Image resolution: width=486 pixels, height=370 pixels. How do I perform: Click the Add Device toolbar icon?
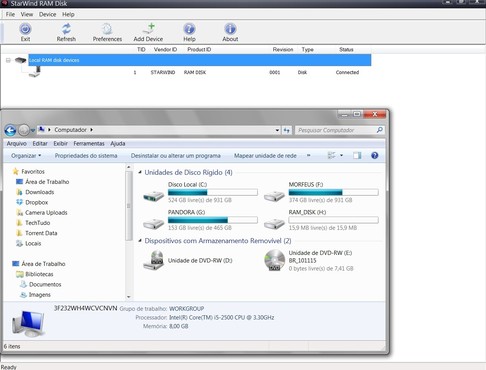[x=148, y=29]
